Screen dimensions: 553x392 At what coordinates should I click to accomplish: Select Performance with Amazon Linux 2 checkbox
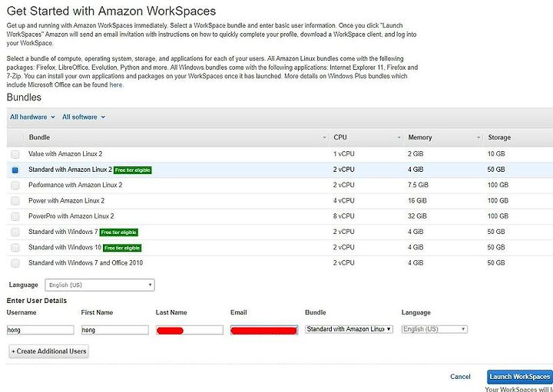coord(15,185)
